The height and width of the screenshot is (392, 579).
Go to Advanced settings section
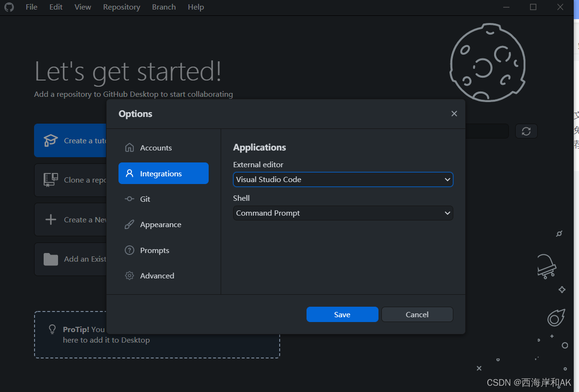pyautogui.click(x=164, y=276)
